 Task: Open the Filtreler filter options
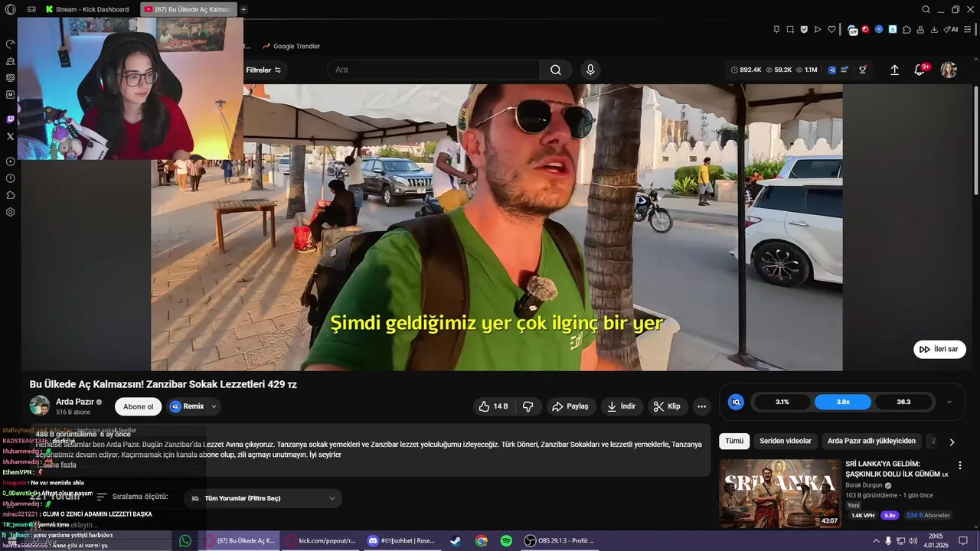(263, 70)
